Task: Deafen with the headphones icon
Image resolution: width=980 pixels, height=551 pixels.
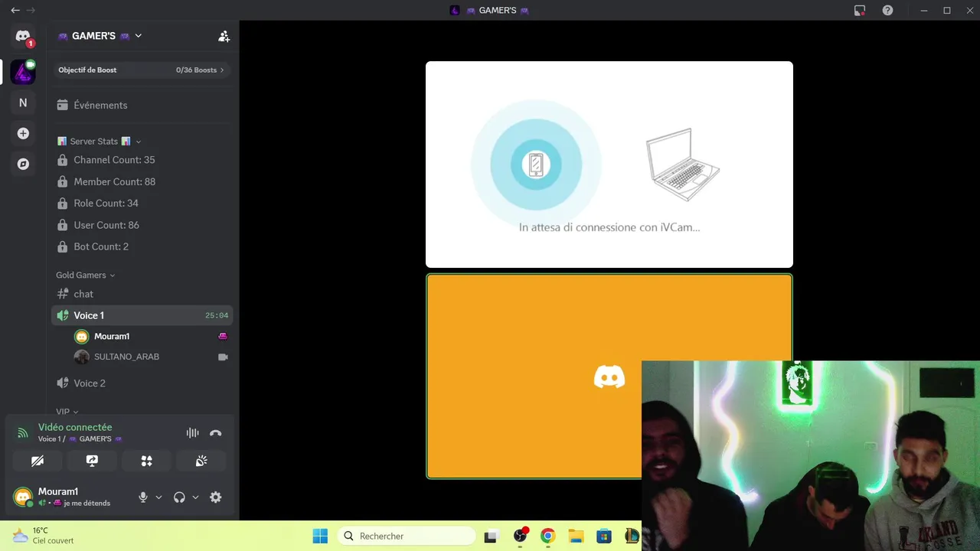Action: tap(179, 497)
